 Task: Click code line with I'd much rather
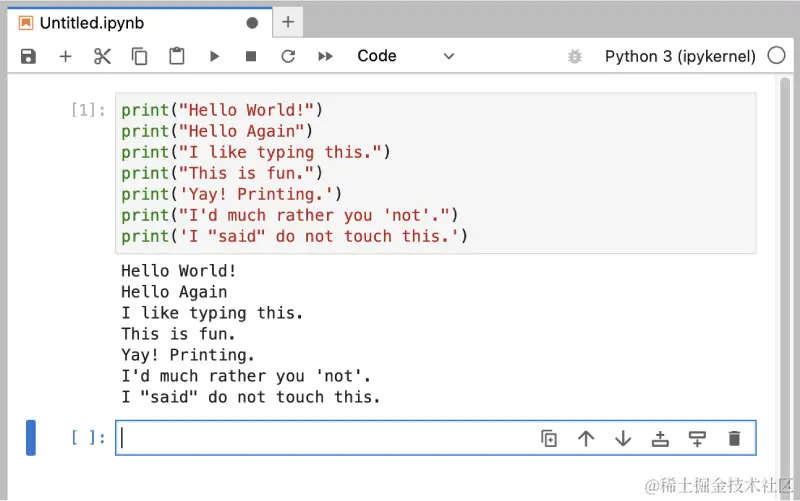point(290,215)
